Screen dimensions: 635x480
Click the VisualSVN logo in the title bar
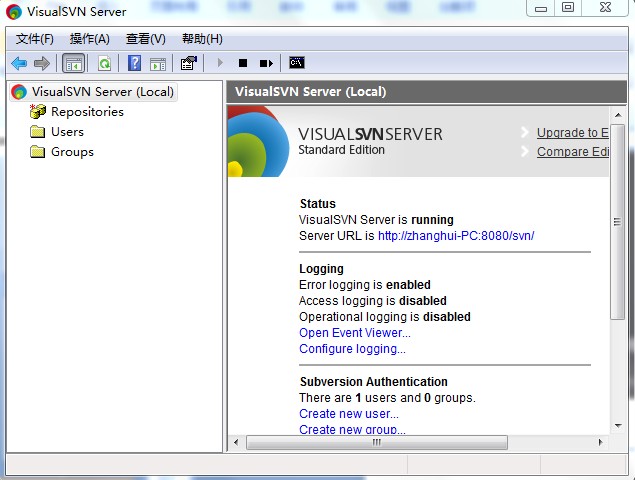tap(14, 11)
